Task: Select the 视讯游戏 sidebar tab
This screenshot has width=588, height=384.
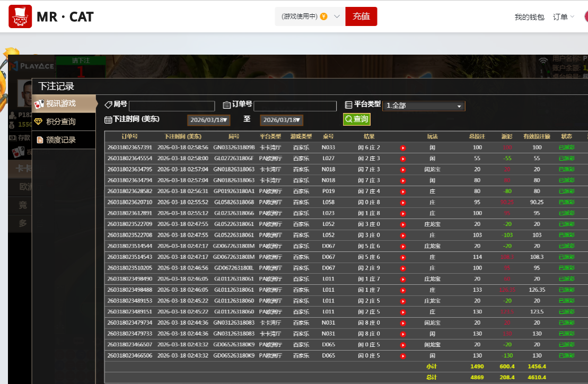Action: click(61, 103)
